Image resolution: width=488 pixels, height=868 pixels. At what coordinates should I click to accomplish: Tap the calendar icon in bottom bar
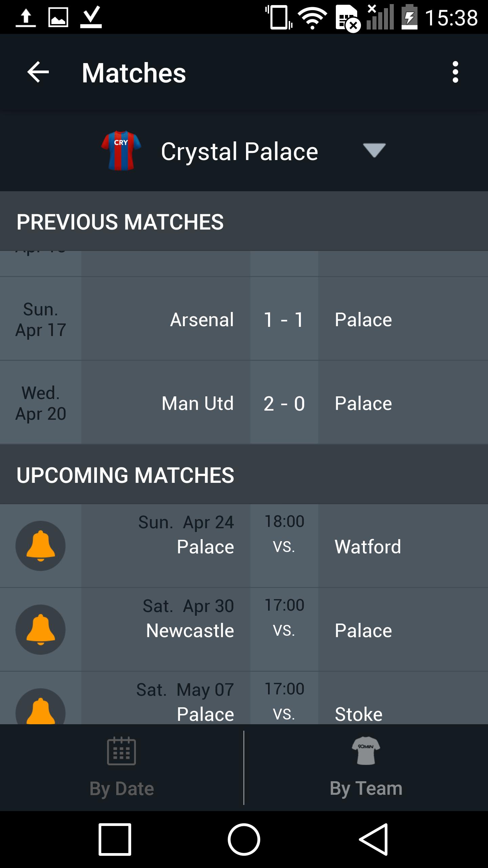122,751
